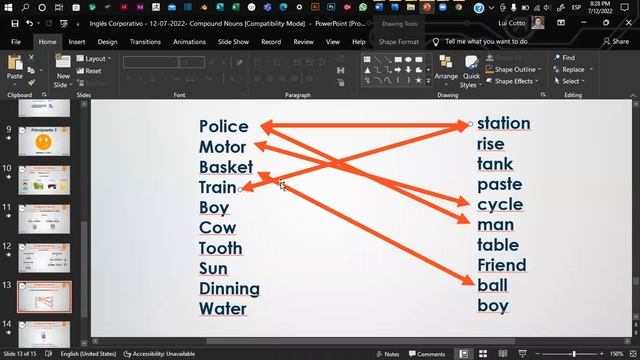The height and width of the screenshot is (360, 640).
Task: Select slide 12 thumbnail
Action: pyautogui.click(x=44, y=258)
